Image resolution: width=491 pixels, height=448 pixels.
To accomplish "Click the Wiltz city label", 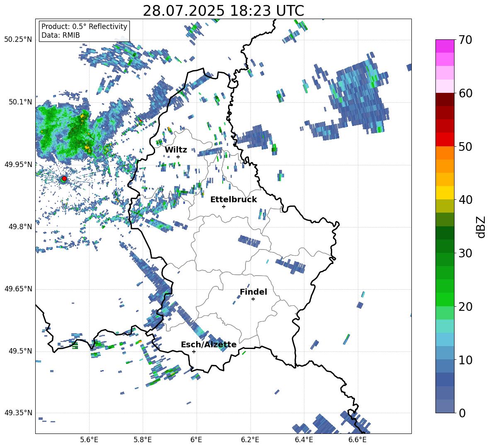I will click(176, 150).
